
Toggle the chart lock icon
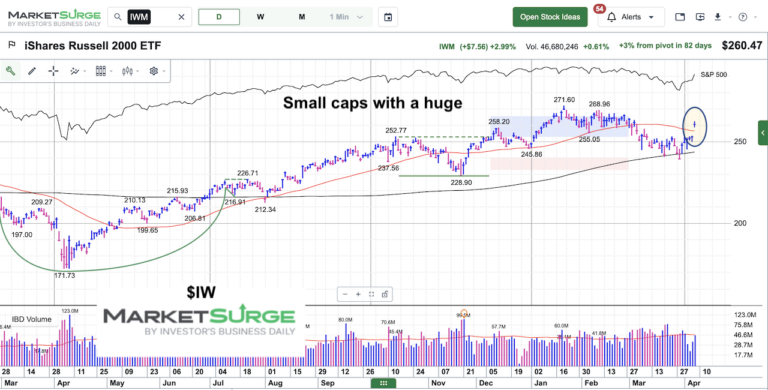pos(384,294)
